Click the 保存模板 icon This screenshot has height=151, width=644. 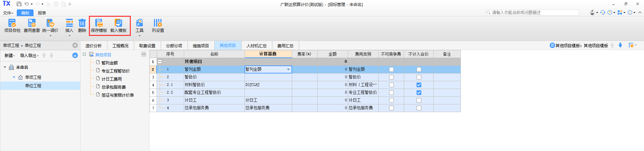coord(99,23)
